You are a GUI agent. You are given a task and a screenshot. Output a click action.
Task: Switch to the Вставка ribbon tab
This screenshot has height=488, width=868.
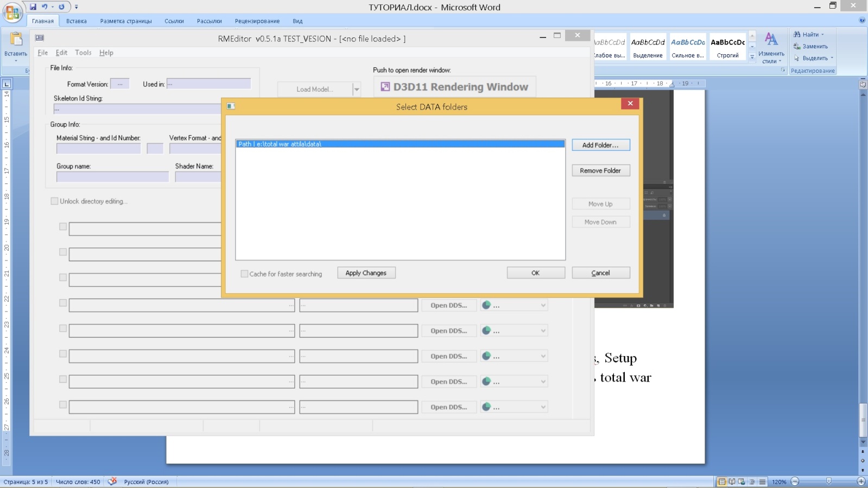[x=76, y=21]
